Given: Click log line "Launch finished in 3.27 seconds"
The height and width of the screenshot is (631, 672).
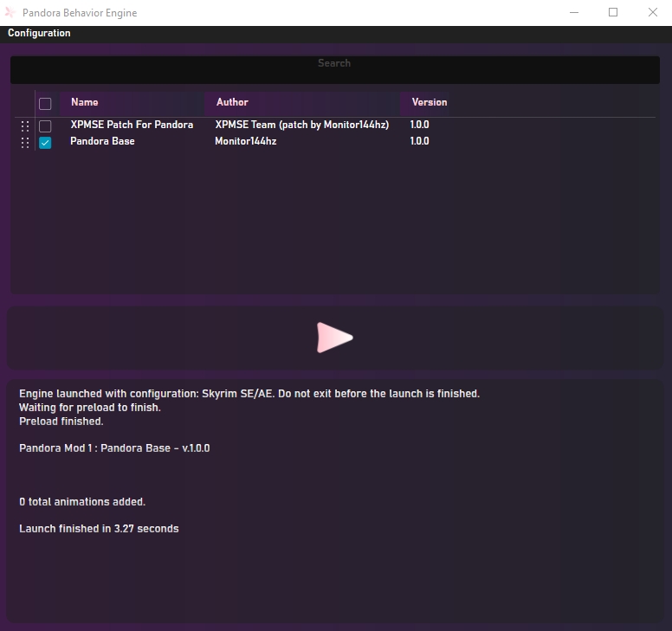Looking at the screenshot, I should (99, 529).
